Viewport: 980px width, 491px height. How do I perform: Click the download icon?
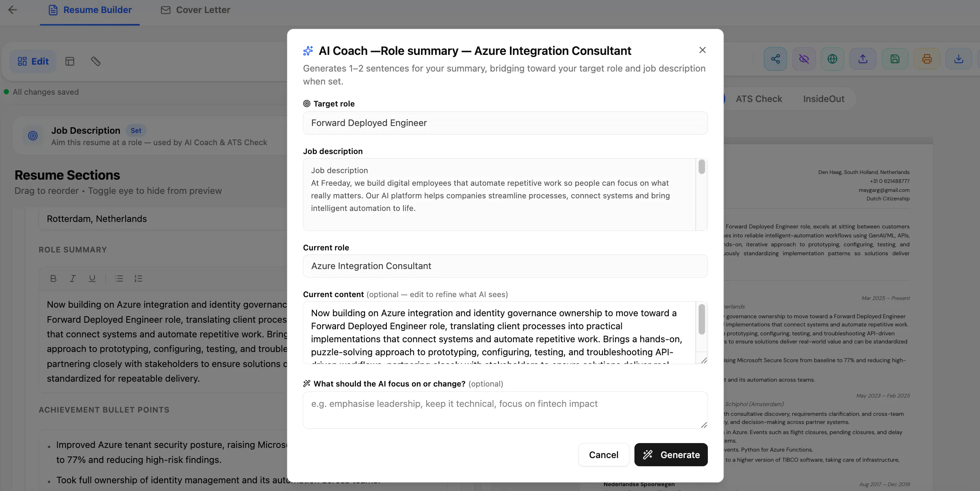click(958, 59)
